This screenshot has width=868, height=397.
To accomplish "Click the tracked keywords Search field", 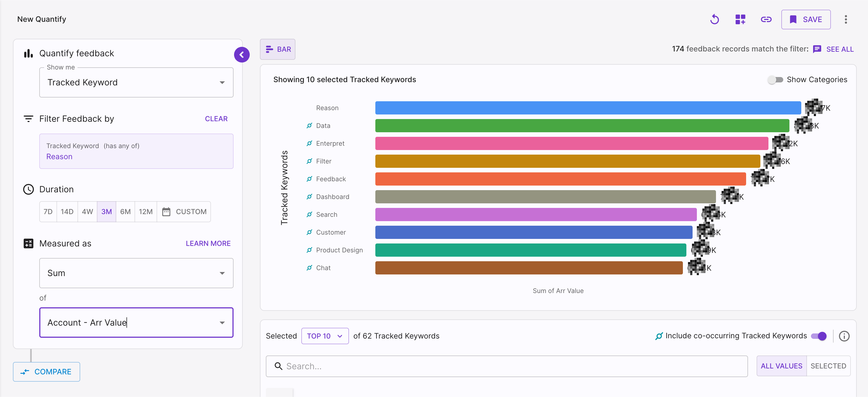I will click(x=506, y=366).
